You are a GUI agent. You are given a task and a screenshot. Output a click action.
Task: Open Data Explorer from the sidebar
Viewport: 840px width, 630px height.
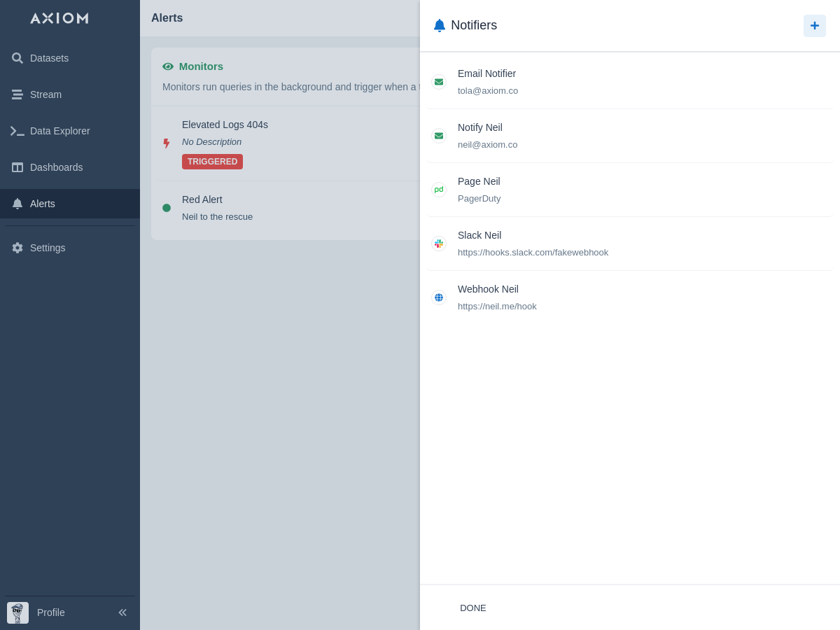tap(59, 131)
